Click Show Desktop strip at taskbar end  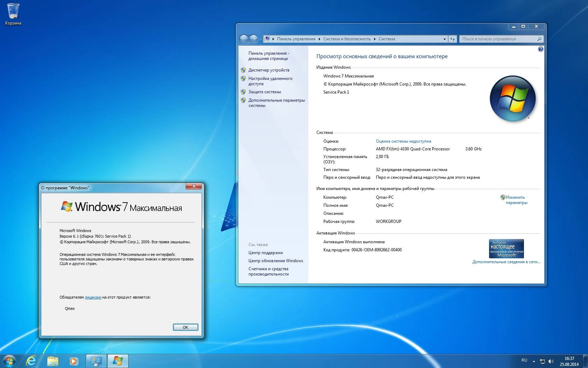(x=585, y=361)
